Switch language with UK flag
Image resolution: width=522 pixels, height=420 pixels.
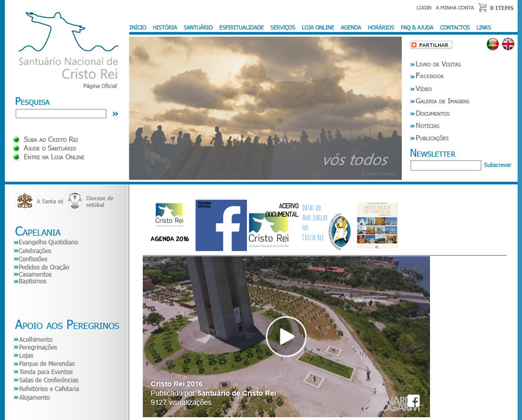[508, 44]
